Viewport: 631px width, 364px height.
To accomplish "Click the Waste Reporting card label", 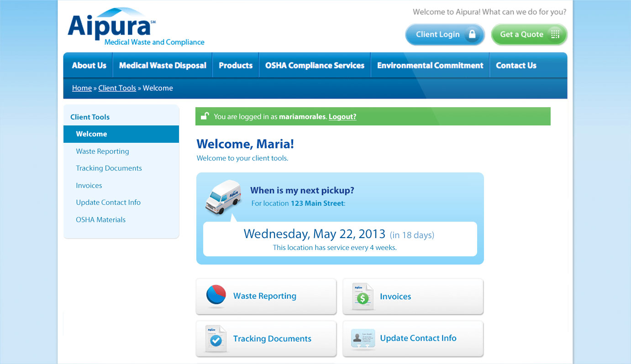I will (x=265, y=296).
